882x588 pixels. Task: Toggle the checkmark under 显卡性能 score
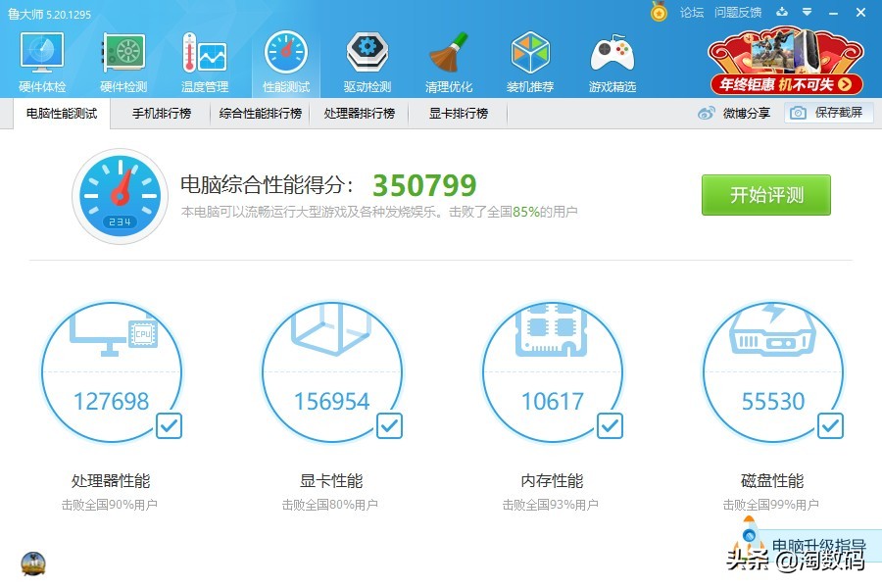click(x=390, y=425)
